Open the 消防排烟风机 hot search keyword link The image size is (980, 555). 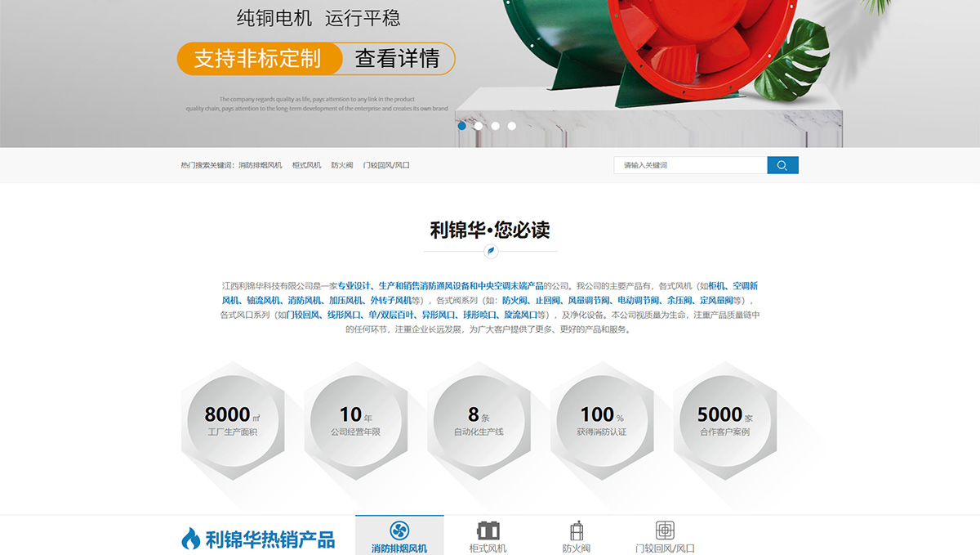pyautogui.click(x=261, y=164)
